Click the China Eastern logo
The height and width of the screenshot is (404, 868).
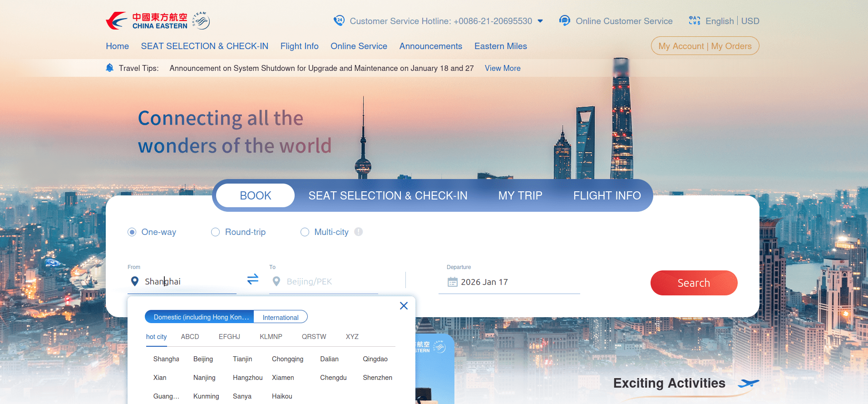(x=147, y=21)
